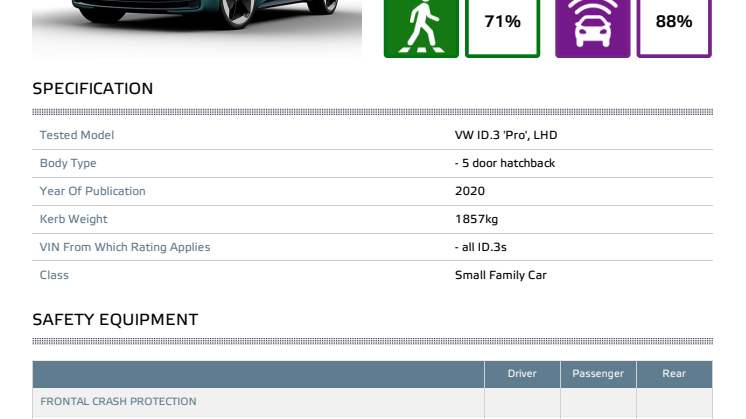Click the VW ID.3 car image
This screenshot has height=419, width=746.
tap(197, 29)
